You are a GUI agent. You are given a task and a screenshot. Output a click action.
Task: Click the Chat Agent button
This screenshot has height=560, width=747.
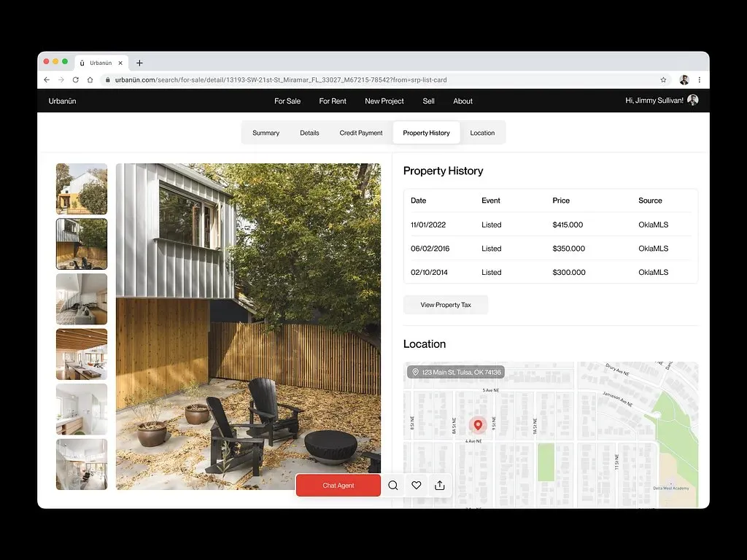[338, 485]
